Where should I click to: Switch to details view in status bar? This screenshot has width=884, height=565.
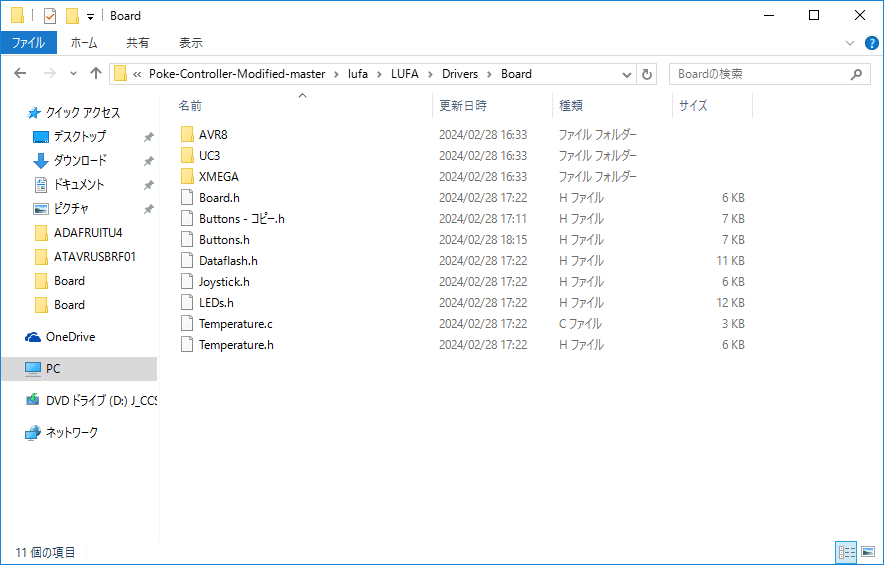[x=846, y=552]
